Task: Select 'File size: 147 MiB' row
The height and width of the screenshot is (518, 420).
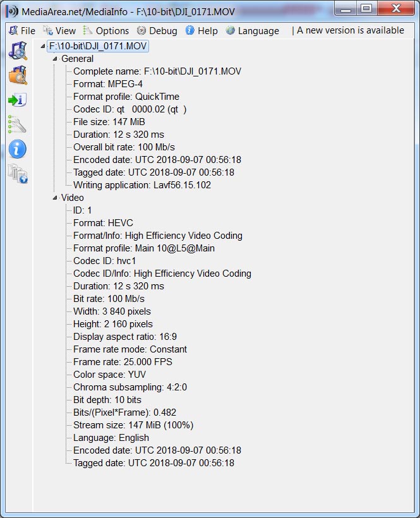Action: coord(109,122)
